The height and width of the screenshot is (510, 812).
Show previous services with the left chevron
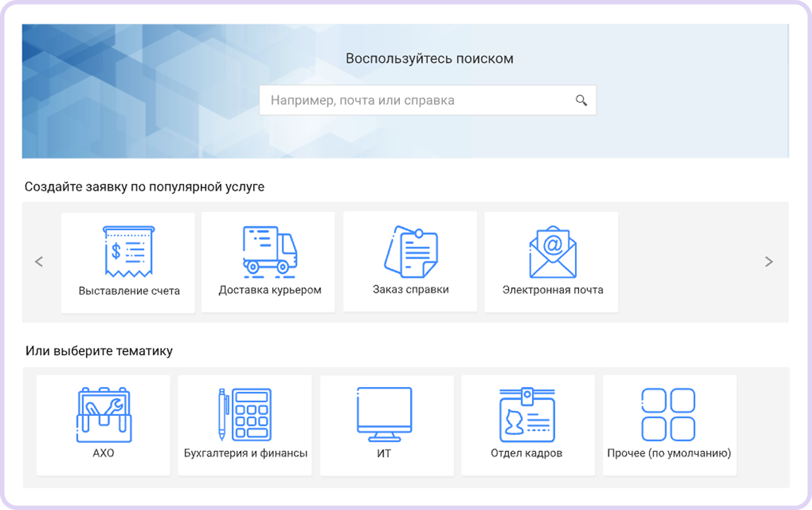(x=39, y=261)
